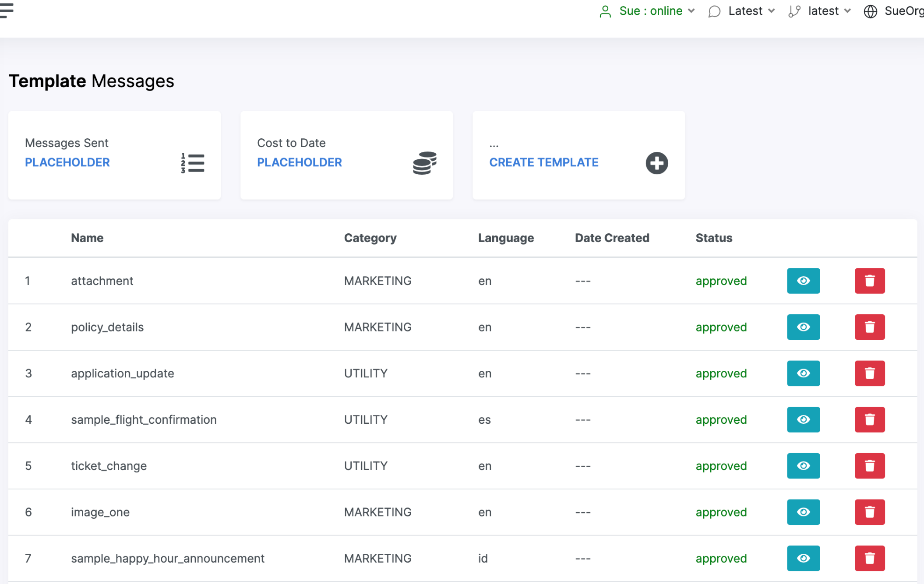The image size is (924, 584).
Task: Click the CREATE TEMPLATE link
Action: (543, 162)
